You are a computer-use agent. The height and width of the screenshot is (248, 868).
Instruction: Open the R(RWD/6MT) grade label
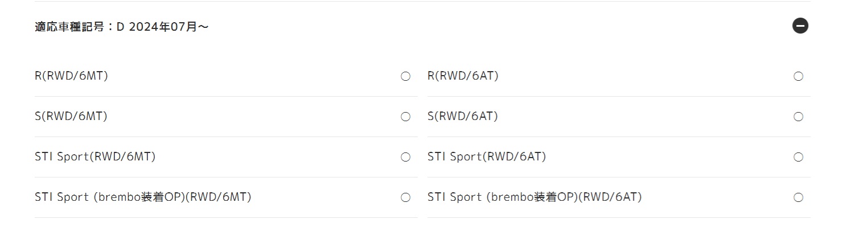click(x=71, y=76)
